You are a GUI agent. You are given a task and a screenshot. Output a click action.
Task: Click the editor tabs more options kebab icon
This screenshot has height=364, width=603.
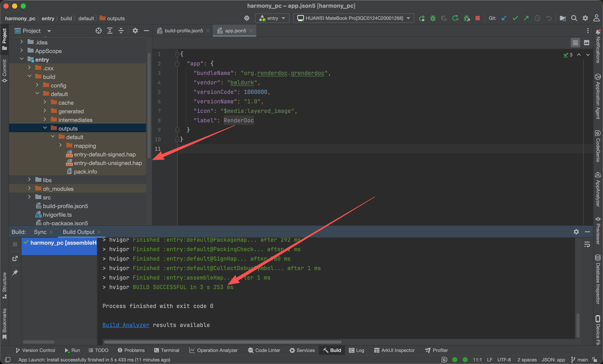point(588,31)
